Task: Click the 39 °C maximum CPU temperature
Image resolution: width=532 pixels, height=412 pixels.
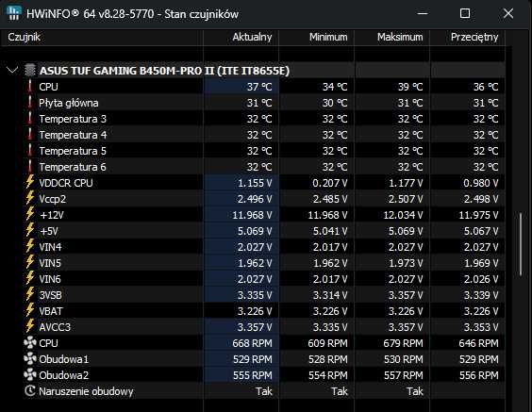Action: [410, 87]
